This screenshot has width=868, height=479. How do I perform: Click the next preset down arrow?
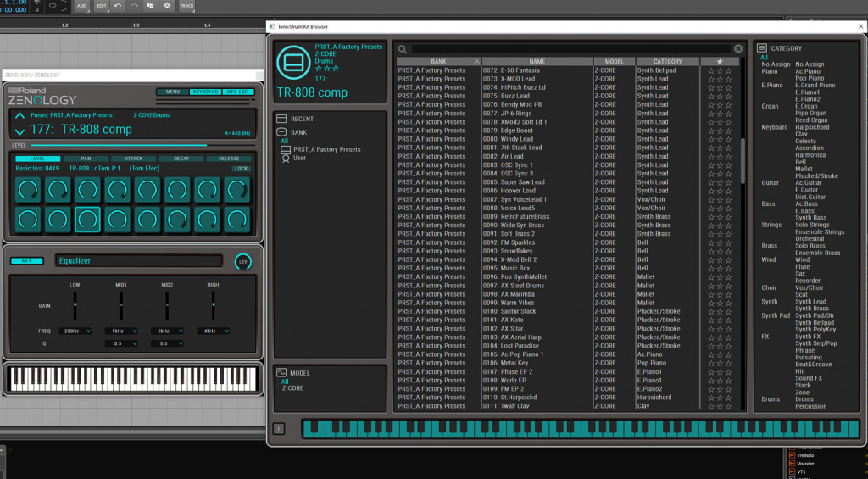tap(20, 131)
